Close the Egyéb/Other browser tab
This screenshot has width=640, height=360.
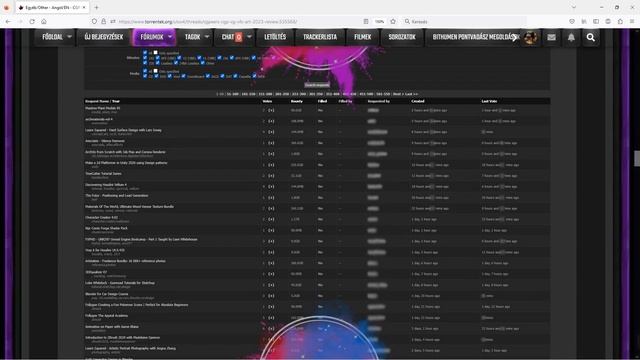coord(84,7)
